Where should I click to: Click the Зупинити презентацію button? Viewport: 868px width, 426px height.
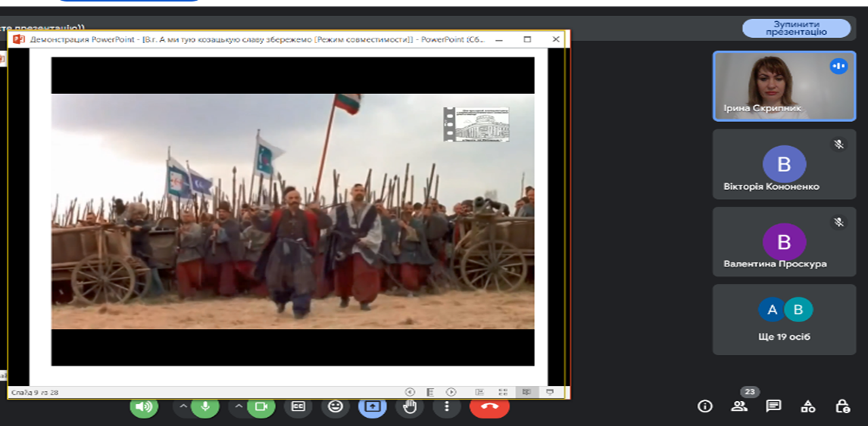click(795, 28)
